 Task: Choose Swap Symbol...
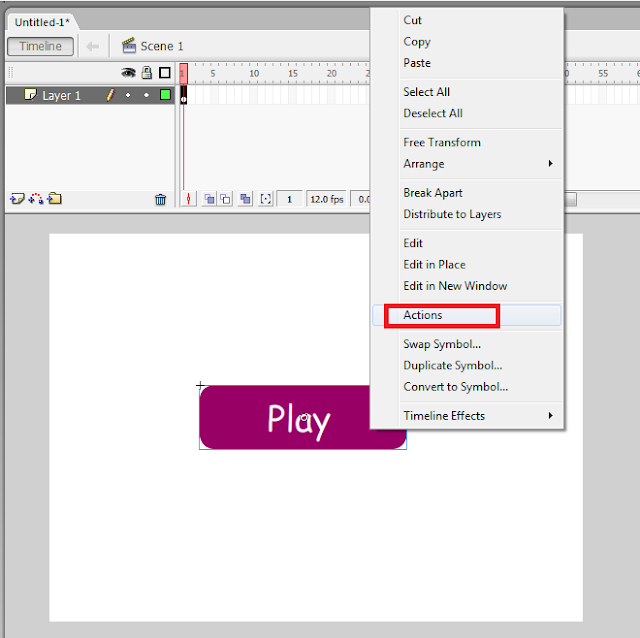coord(467,344)
